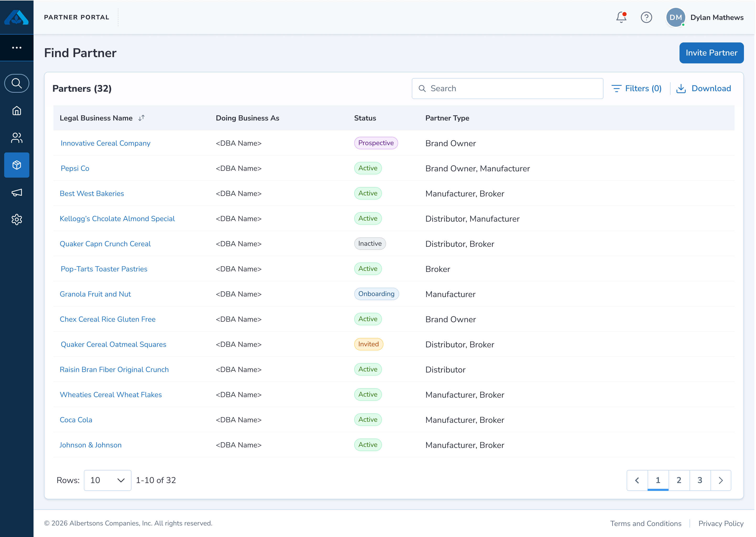The image size is (756, 537).
Task: Open the Rows per page dropdown
Action: (107, 480)
